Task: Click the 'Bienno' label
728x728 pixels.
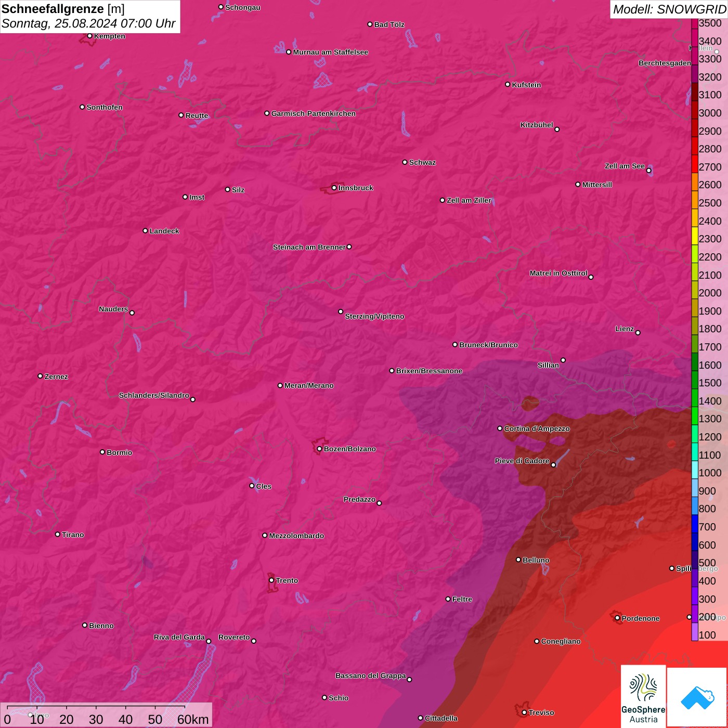Action: (101, 626)
